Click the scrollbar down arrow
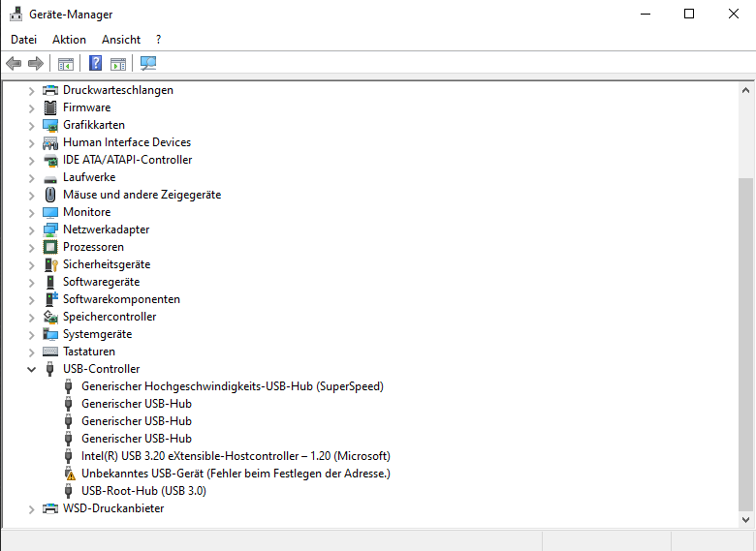Image resolution: width=756 pixels, height=551 pixels. coord(745,520)
